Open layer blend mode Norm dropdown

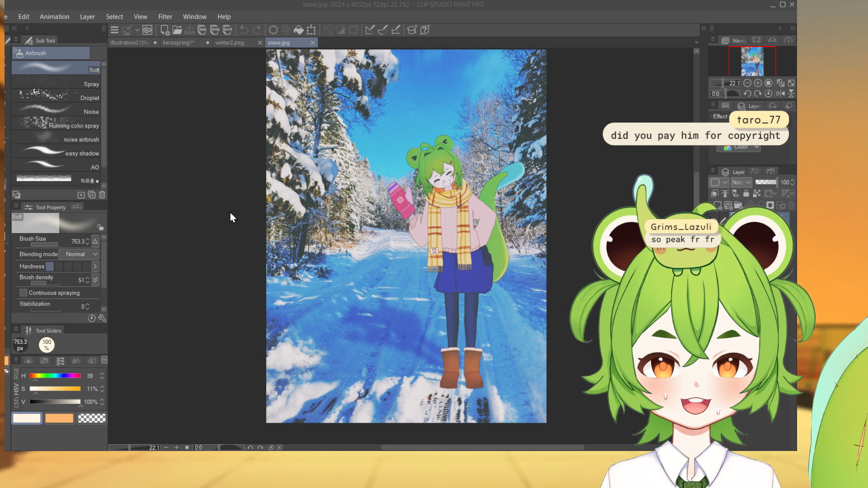pyautogui.click(x=741, y=182)
